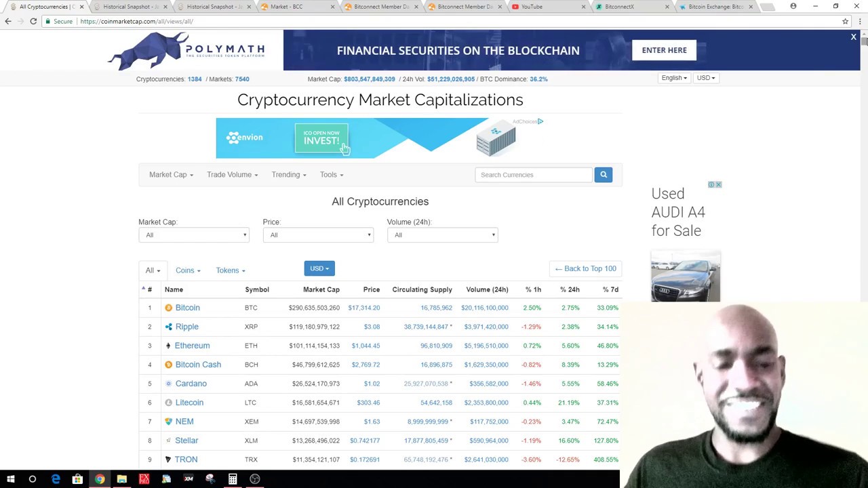Open the Calculator taskbar icon
The image size is (868, 488).
[x=233, y=479]
